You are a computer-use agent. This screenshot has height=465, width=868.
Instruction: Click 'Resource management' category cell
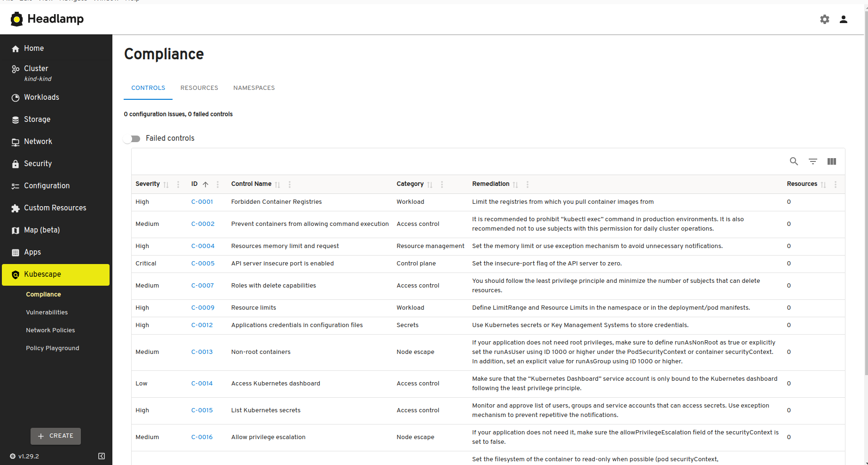430,246
